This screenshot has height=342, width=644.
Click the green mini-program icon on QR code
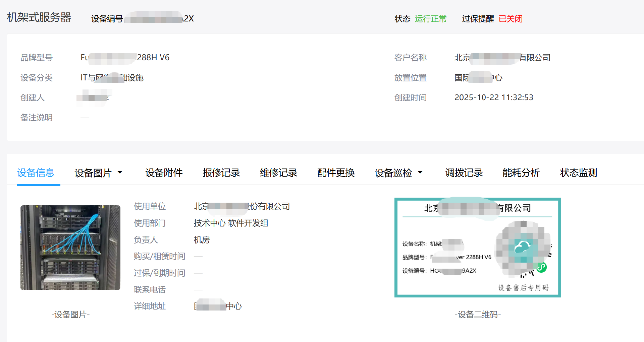541,267
